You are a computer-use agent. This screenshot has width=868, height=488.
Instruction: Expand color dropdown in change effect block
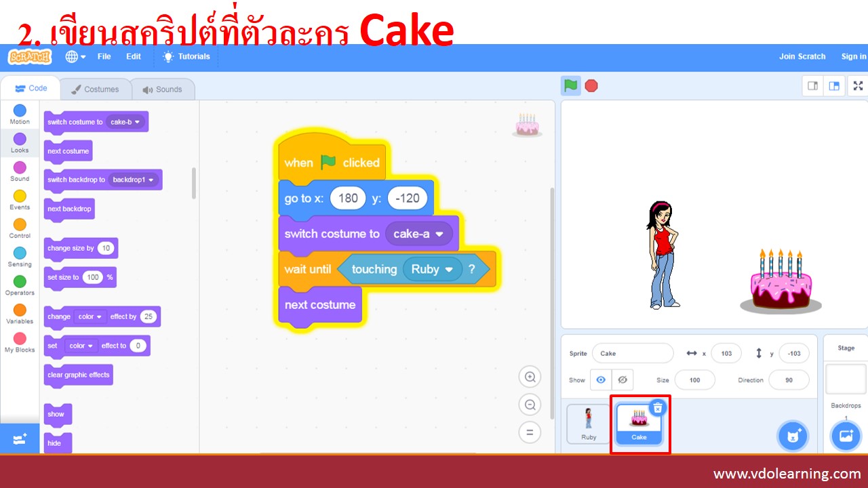[x=91, y=317]
